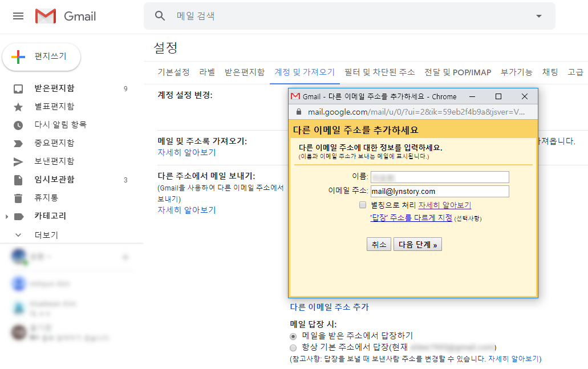Switch to 필터 및 차단된 주소 tab
Image resolution: width=588 pixels, height=369 pixels.
379,72
